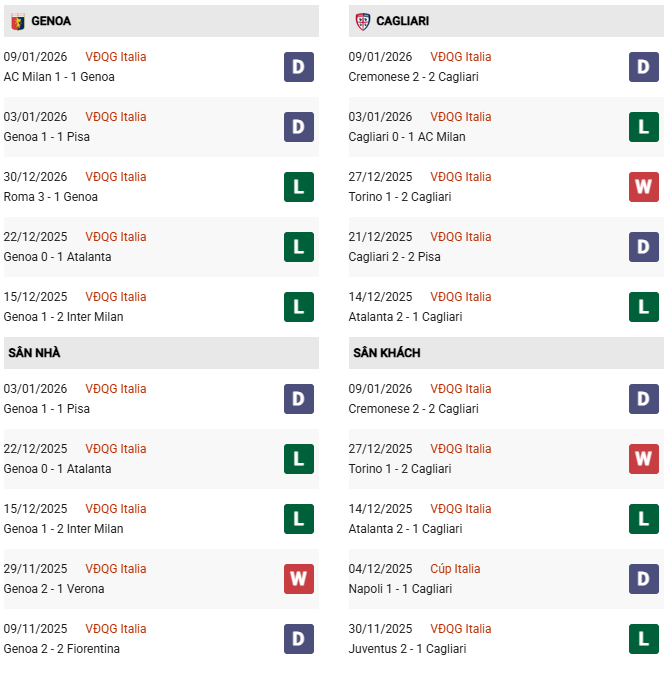Screen dimensions: 671x673
Task: Click draw badge for AC Milan 1 - 1 Genoa
Action: [x=299, y=67]
